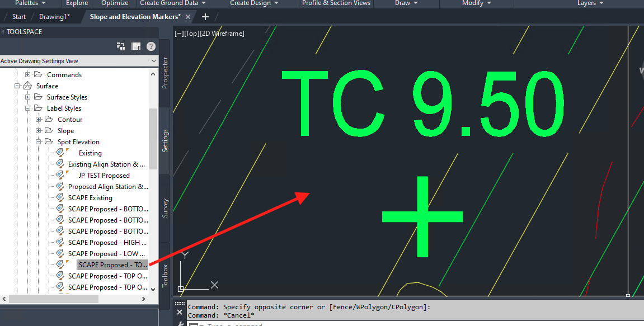The width and height of the screenshot is (644, 326).
Task: Expand the Contour node
Action: [38, 119]
